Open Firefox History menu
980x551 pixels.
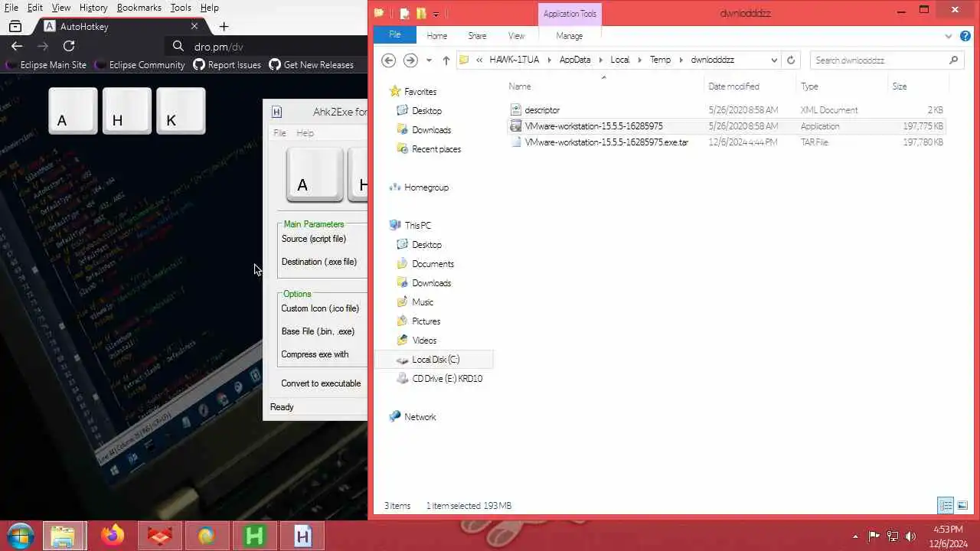click(x=93, y=8)
